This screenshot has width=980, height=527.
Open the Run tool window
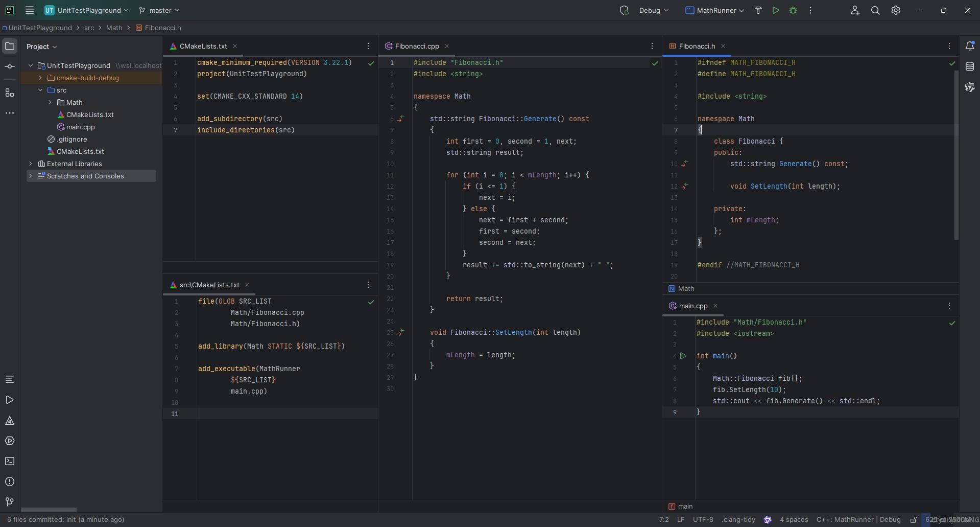(x=10, y=400)
